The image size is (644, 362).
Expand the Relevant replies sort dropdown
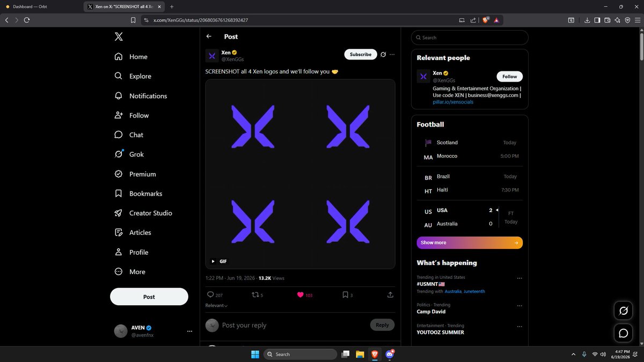click(217, 306)
